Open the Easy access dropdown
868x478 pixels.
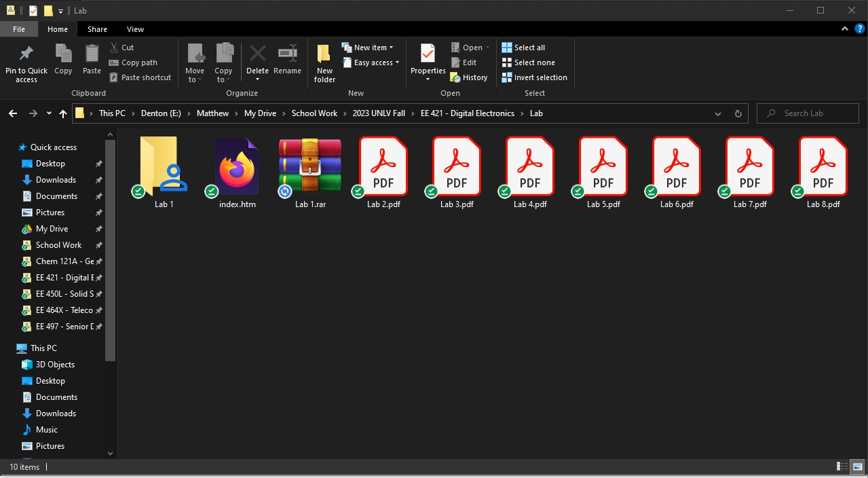(373, 62)
